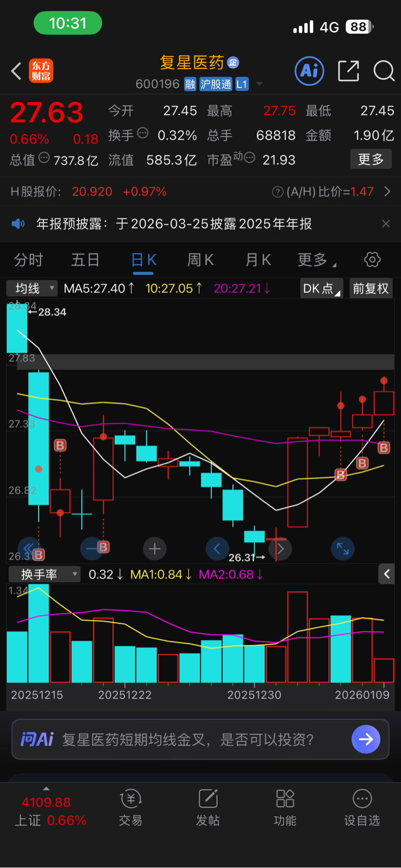Show info for 换手 smiley icon
This screenshot has height=868, width=401.
coord(143,133)
